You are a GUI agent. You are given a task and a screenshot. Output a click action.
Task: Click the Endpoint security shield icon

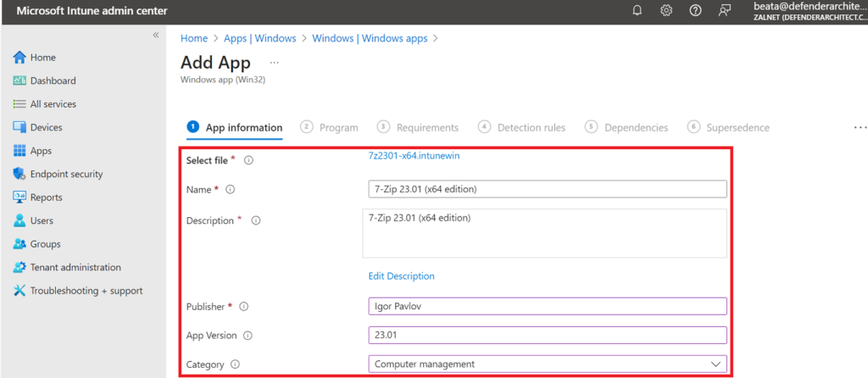(20, 174)
